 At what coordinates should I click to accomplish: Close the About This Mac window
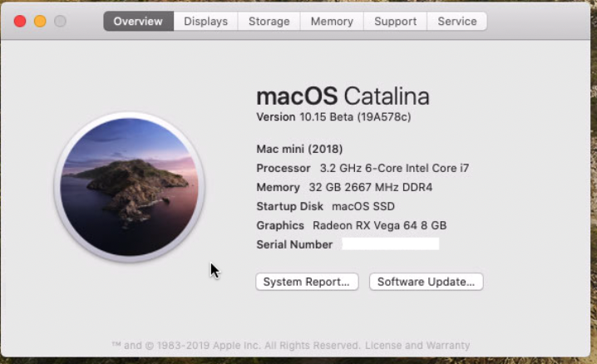point(20,21)
